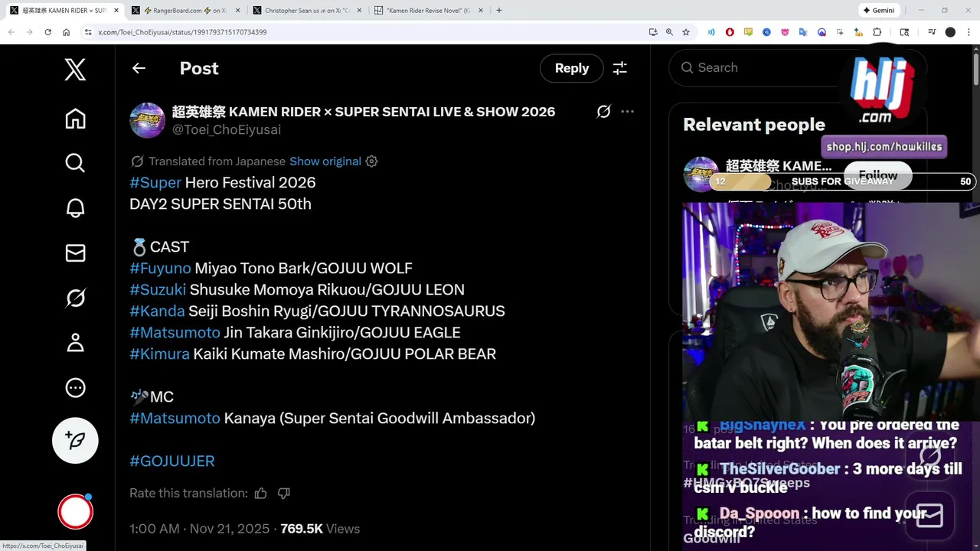The height and width of the screenshot is (551, 980).
Task: Click the red ad blocker extension icon
Action: point(730,32)
